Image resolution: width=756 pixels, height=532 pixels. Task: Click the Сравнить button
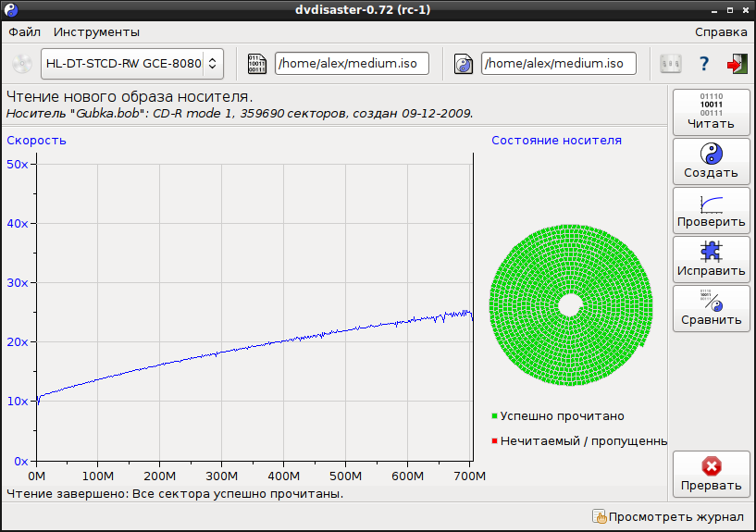pyautogui.click(x=712, y=308)
